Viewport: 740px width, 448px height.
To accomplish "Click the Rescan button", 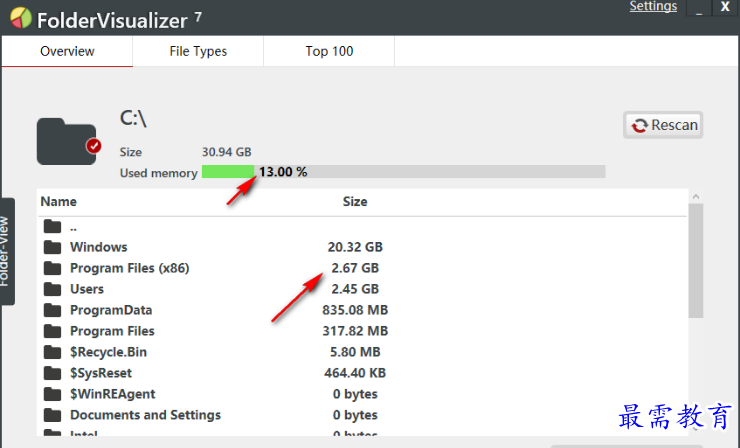I will coord(663,125).
